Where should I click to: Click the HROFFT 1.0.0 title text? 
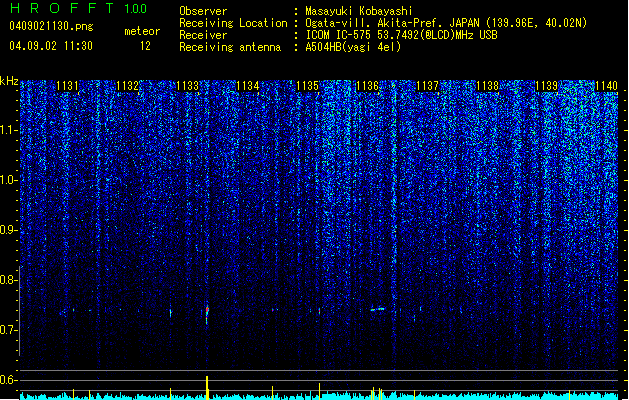pos(78,8)
